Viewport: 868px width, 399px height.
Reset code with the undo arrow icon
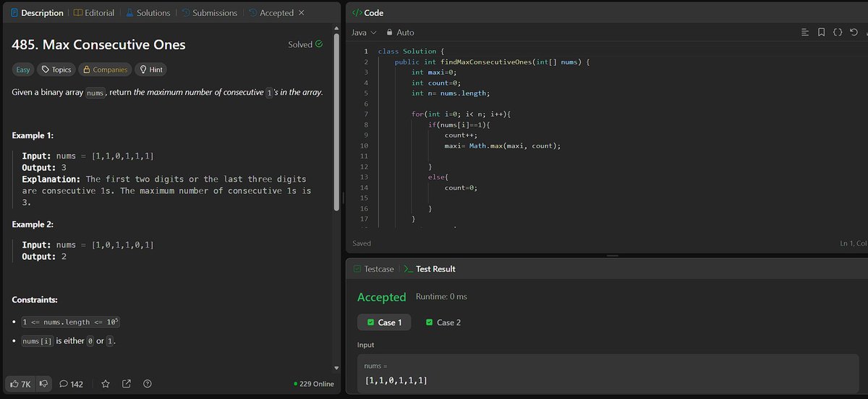tap(854, 33)
